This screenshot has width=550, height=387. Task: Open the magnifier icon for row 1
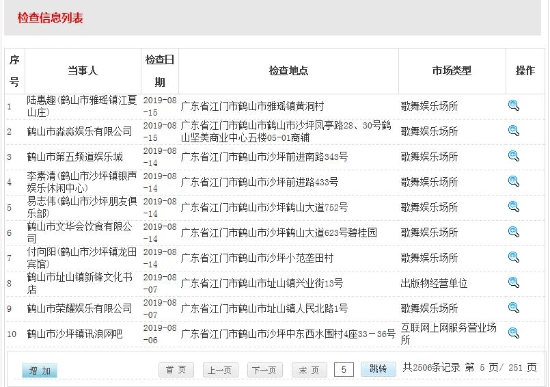514,106
